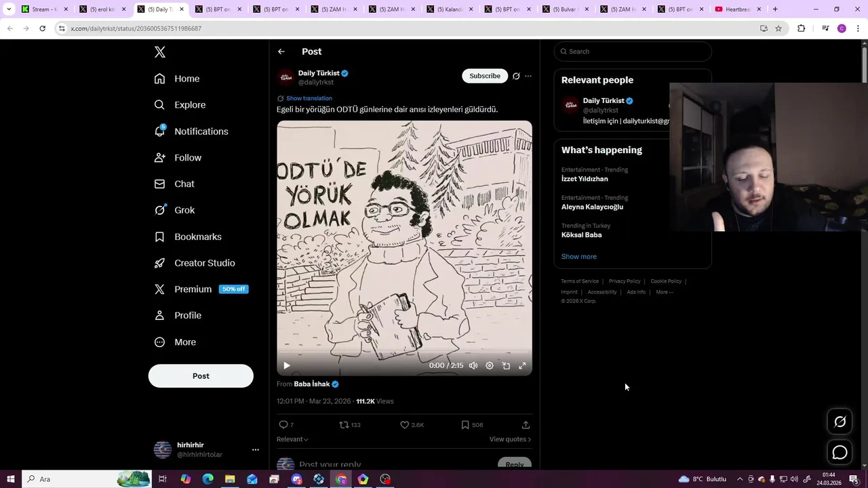The width and height of the screenshot is (868, 488).
Task: Click the Subscribe button
Action: 485,76
